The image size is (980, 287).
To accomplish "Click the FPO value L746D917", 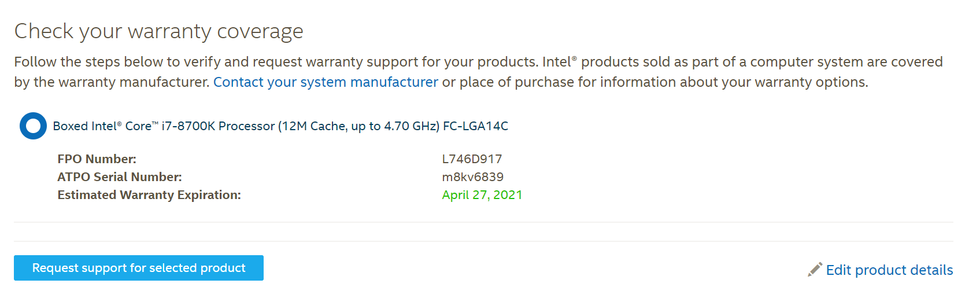I will pyautogui.click(x=472, y=159).
